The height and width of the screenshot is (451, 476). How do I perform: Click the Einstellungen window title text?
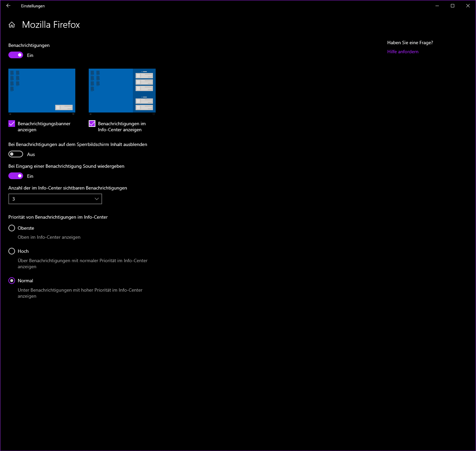coord(33,6)
